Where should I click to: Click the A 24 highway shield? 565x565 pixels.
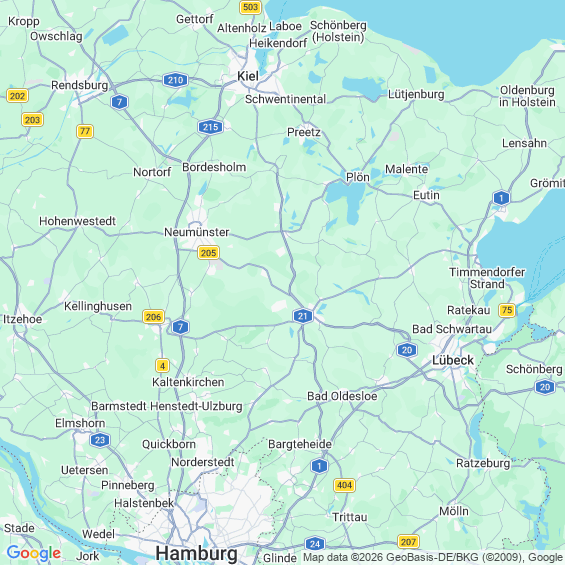point(315,544)
